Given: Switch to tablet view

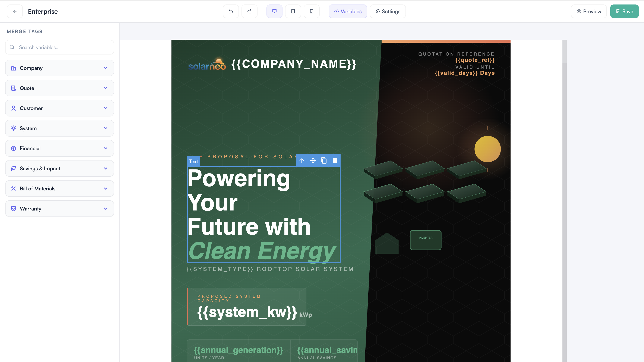Looking at the screenshot, I should point(293,11).
